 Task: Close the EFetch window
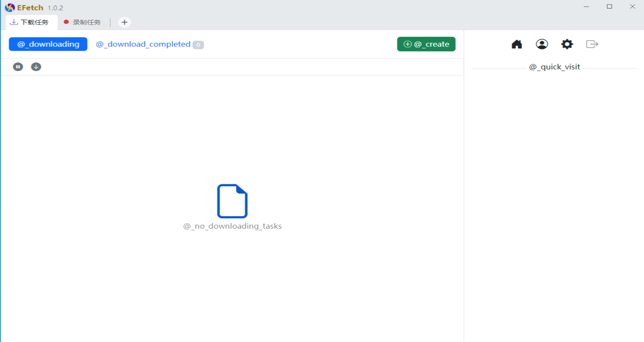click(632, 7)
